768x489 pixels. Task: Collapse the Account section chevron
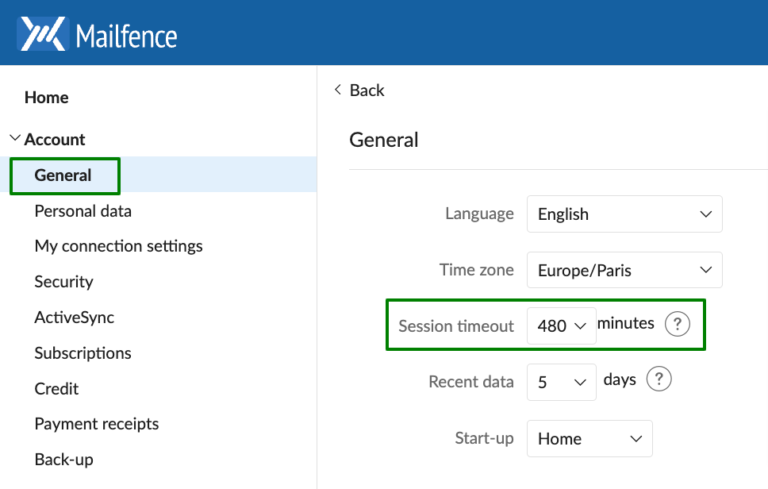[15, 139]
